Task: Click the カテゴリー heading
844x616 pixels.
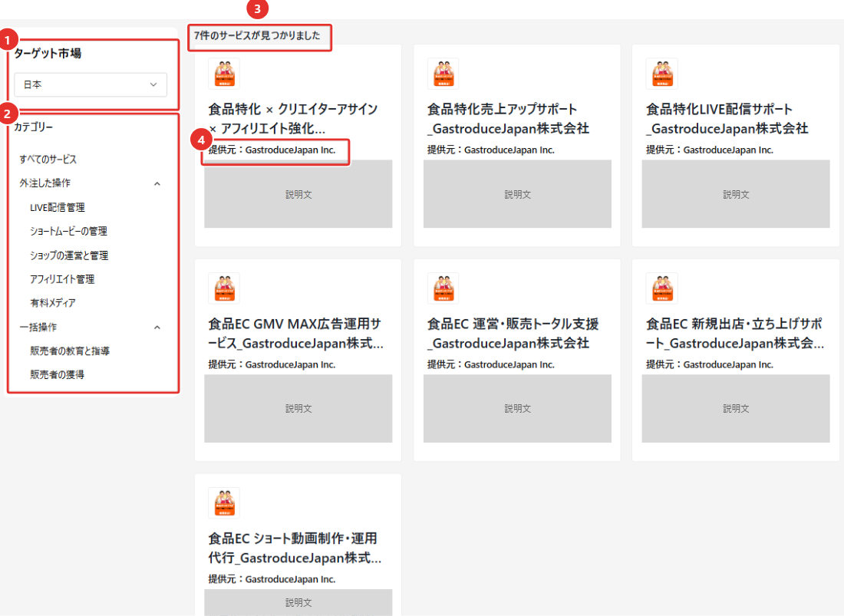Action: tap(33, 127)
